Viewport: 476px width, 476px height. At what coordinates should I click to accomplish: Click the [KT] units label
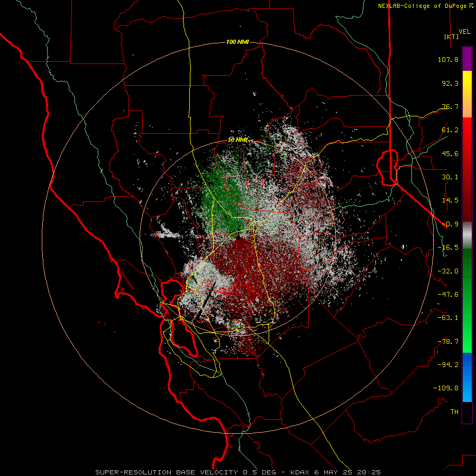452,36
